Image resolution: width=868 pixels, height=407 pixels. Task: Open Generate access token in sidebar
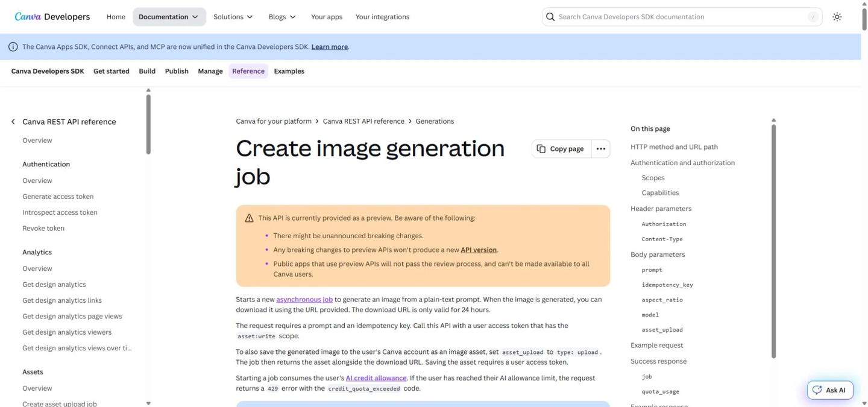(58, 197)
